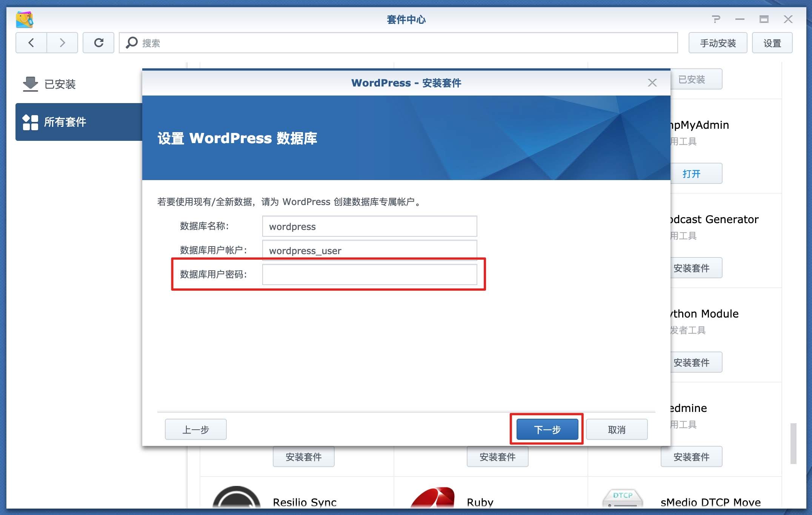Select the 已安装 sidebar item
This screenshot has height=515, width=812.
[x=60, y=84]
